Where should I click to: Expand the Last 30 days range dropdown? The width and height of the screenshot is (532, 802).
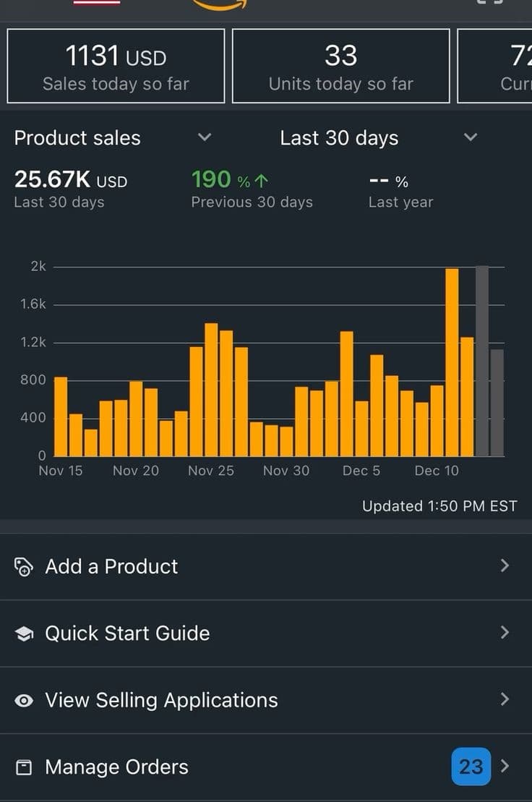[x=471, y=137]
